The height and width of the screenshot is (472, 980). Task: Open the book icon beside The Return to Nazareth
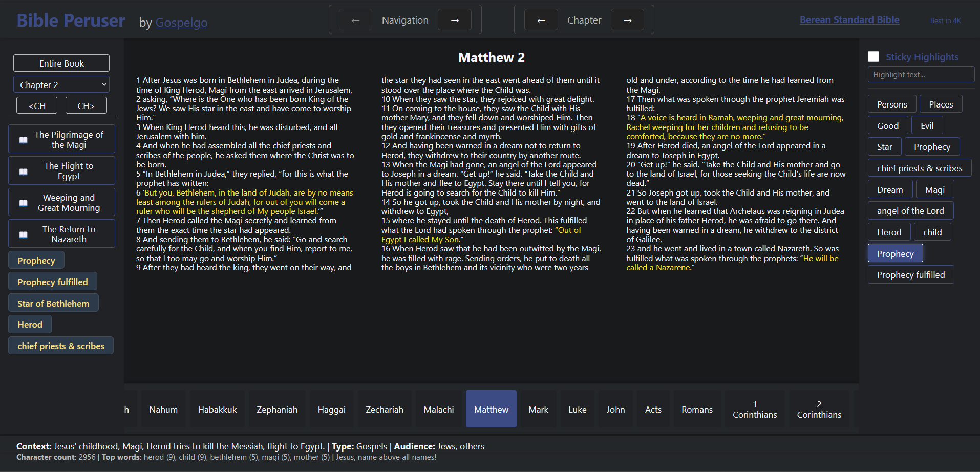coord(24,234)
